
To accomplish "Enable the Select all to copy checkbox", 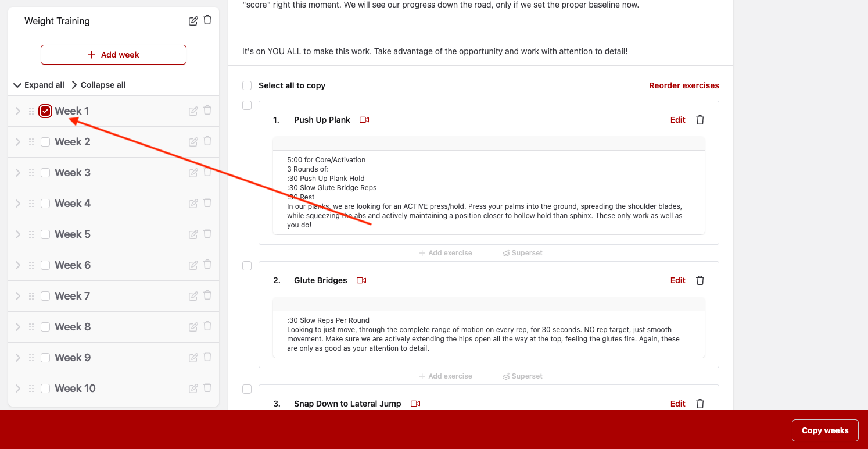I will (247, 85).
